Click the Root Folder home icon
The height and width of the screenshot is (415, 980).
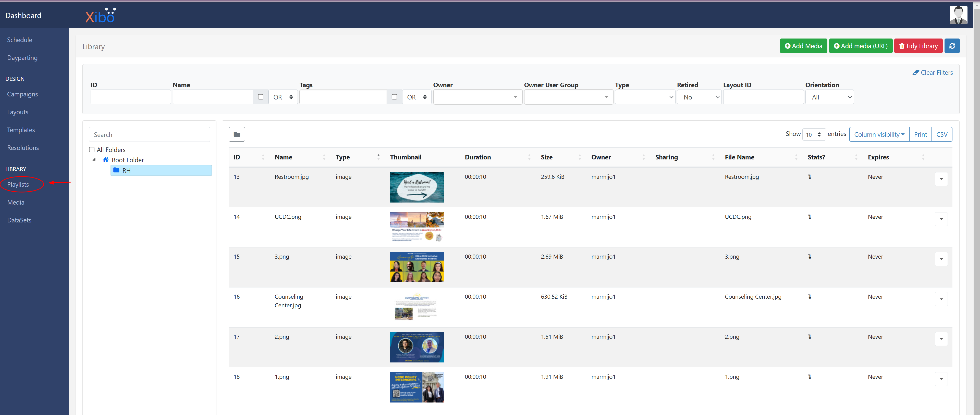pos(106,160)
